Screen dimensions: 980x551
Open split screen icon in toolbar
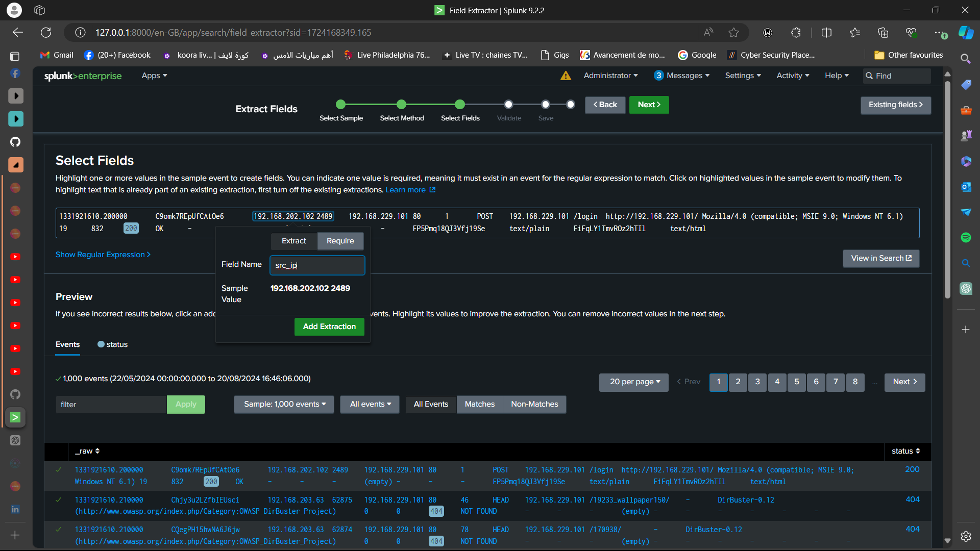pyautogui.click(x=826, y=33)
